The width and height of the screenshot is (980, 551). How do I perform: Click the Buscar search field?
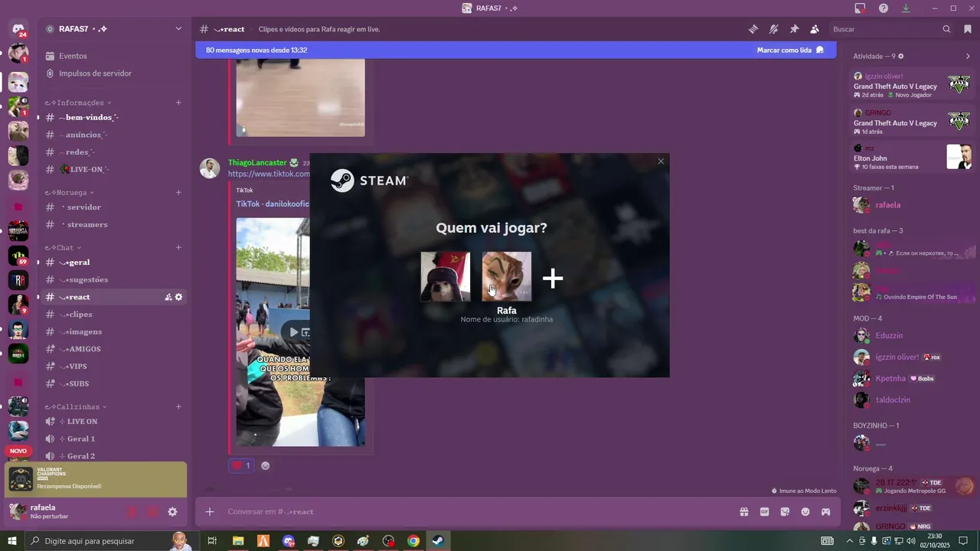coord(892,29)
